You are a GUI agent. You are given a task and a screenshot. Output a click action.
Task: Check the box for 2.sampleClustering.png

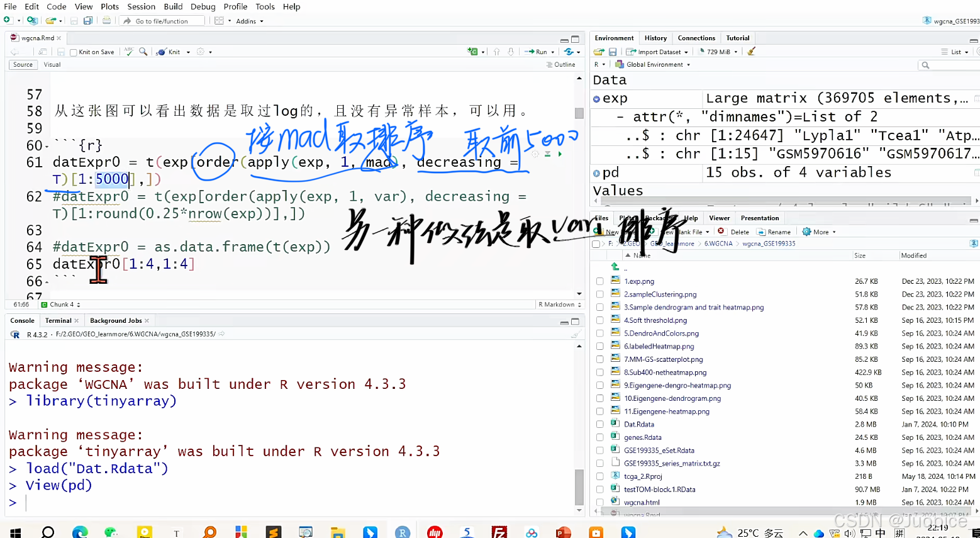coord(600,294)
